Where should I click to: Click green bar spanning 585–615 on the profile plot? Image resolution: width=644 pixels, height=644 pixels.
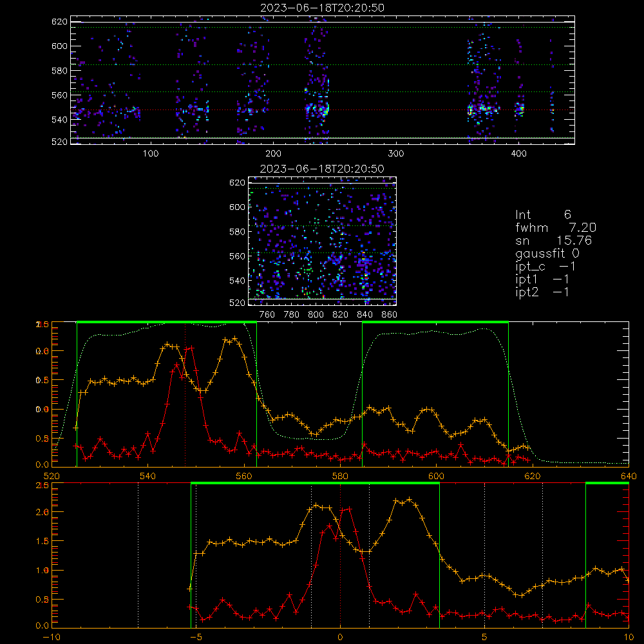pyautogui.click(x=435, y=322)
